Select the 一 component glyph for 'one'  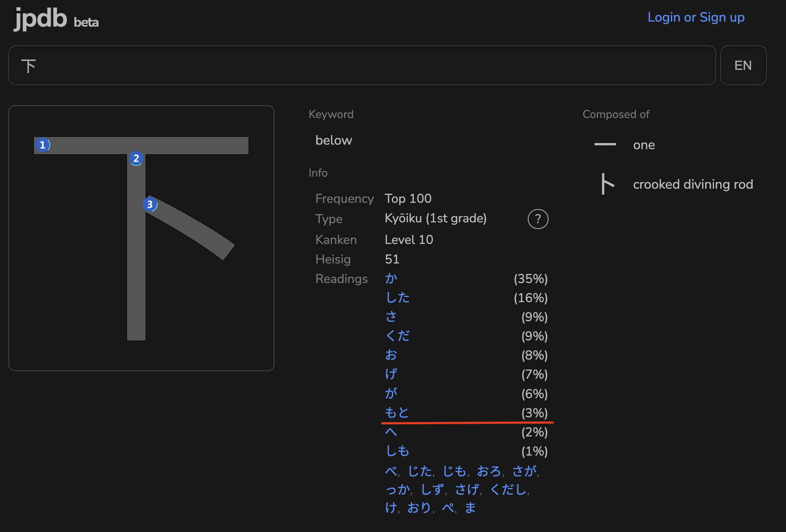[605, 145]
